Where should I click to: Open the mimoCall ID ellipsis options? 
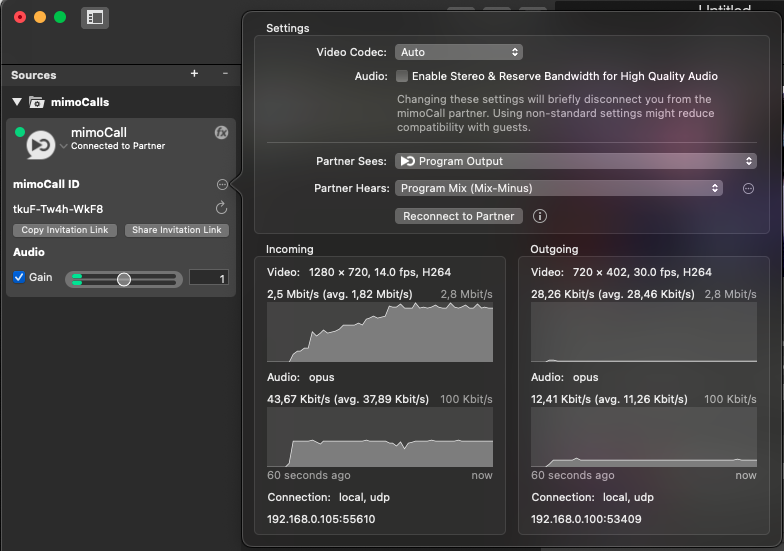click(x=222, y=185)
